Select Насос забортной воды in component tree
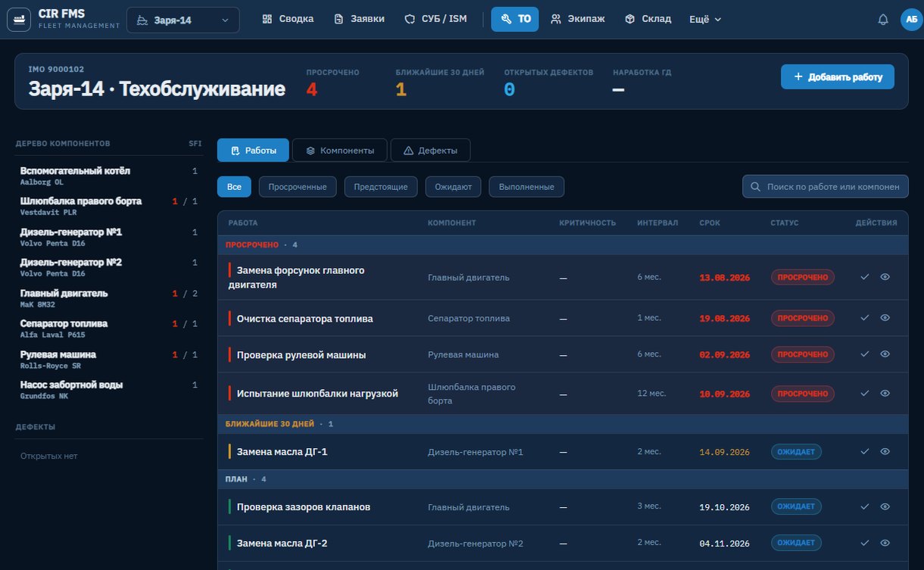The image size is (924, 570). pos(108,389)
